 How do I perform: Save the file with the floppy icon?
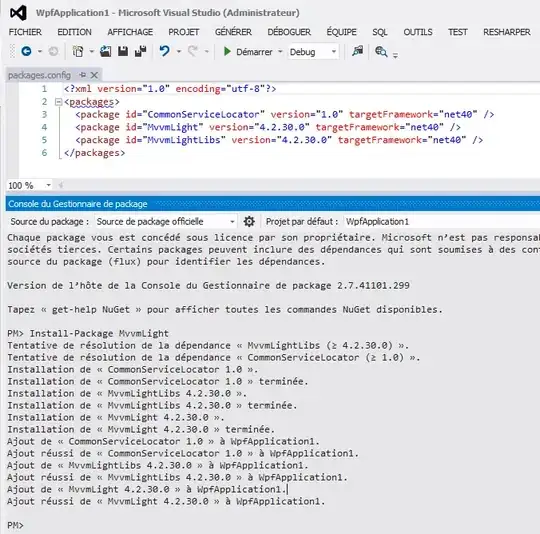[123, 52]
